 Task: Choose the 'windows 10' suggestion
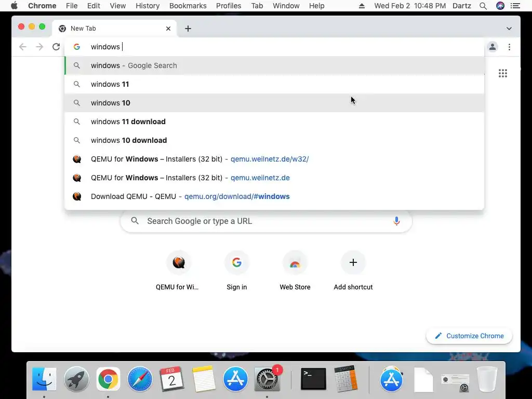pos(274,103)
